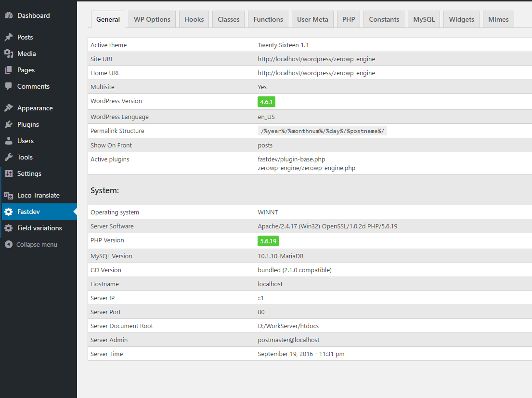The height and width of the screenshot is (398, 532).
Task: Open the Tools menu label
Action: (x=25, y=157)
